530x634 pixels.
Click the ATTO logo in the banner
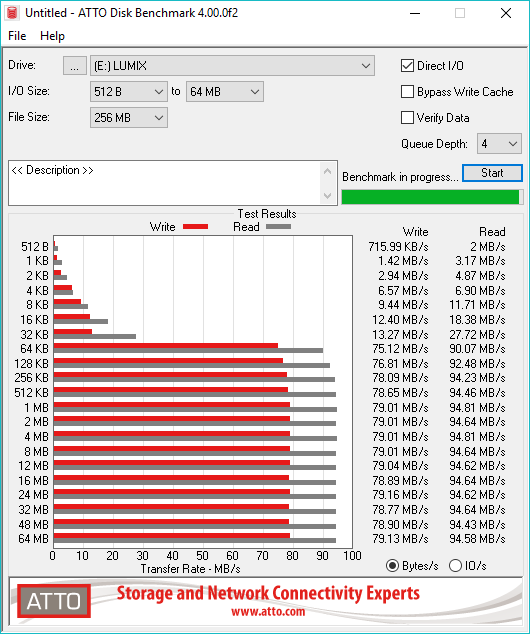(x=54, y=601)
